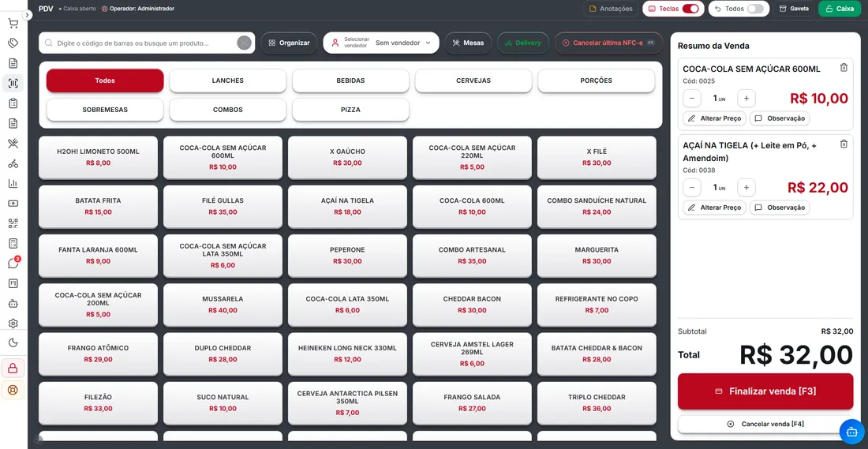The image size is (868, 449).
Task: Add MARGUERITA product card
Action: (x=597, y=256)
